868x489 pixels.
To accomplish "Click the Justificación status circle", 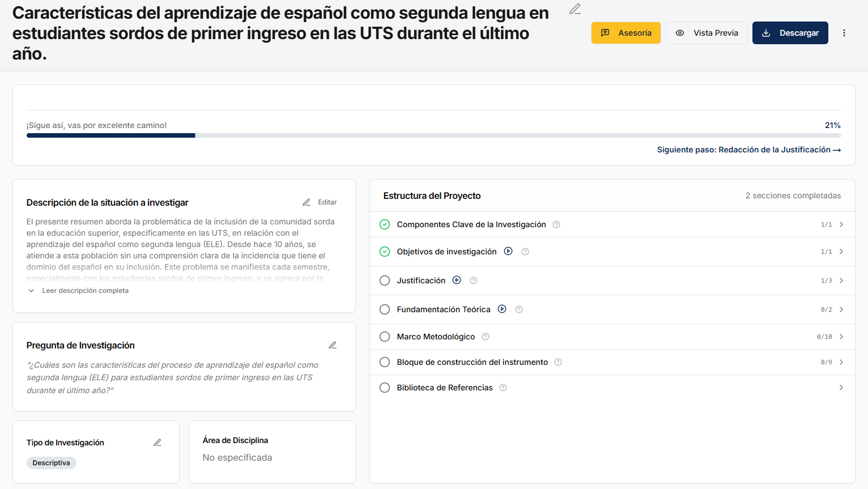I will tap(385, 280).
